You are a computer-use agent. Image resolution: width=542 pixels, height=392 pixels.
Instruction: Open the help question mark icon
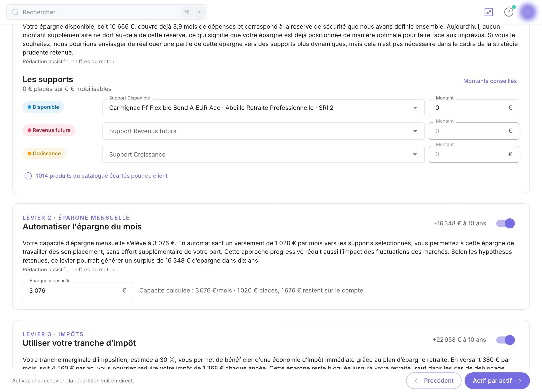point(509,12)
